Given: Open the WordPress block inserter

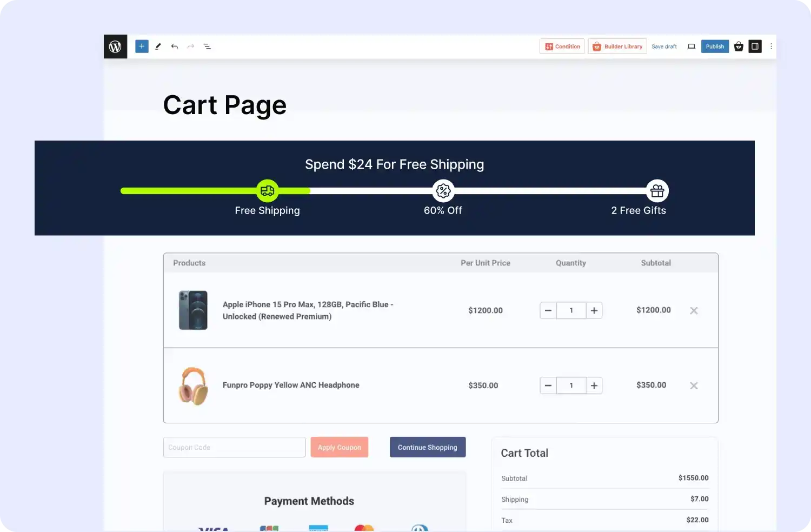Looking at the screenshot, I should (x=141, y=46).
